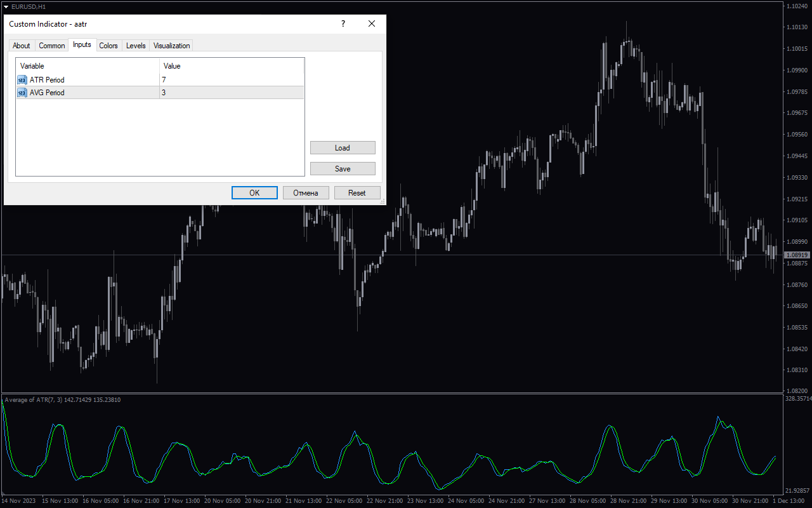Switch to the Common tab
This screenshot has height=508, width=812.
point(52,46)
